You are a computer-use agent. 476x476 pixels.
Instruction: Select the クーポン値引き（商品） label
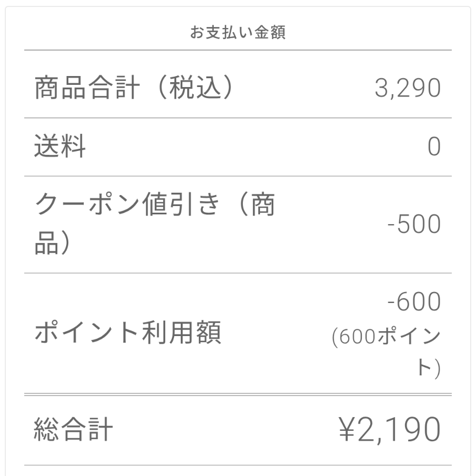(x=155, y=224)
